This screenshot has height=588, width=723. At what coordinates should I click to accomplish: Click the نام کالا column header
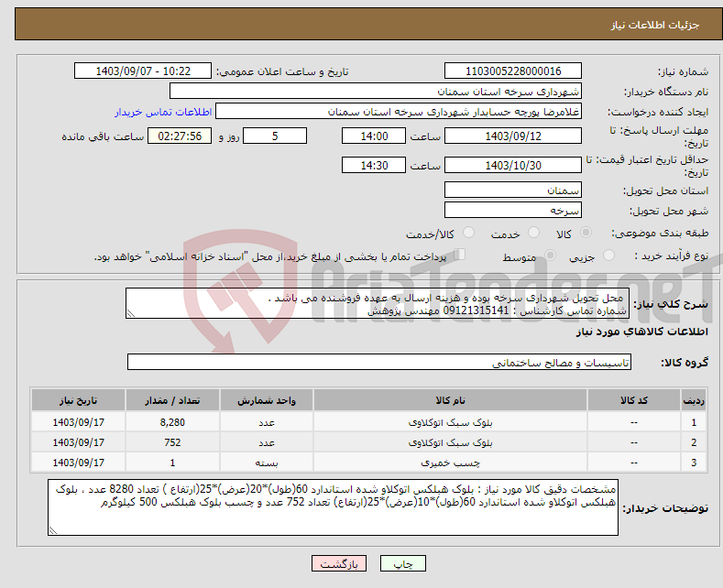[450, 400]
